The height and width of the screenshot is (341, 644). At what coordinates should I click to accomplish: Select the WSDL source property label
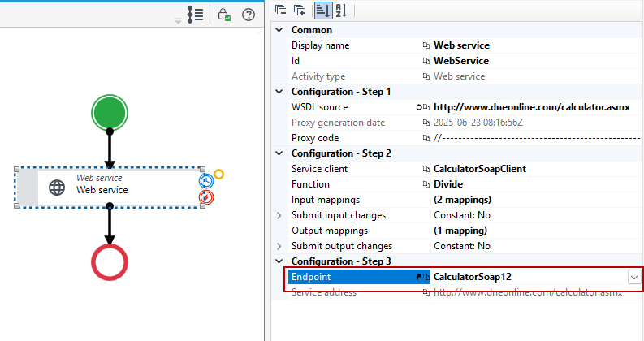[x=319, y=107]
